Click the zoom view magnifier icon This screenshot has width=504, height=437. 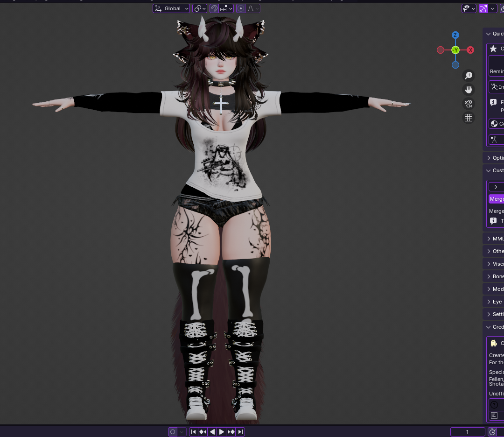[x=469, y=75]
